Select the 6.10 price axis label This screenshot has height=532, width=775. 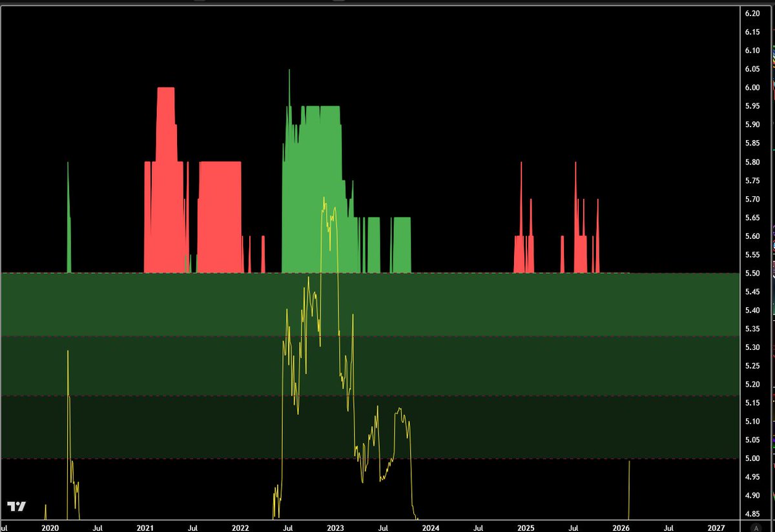pos(751,50)
